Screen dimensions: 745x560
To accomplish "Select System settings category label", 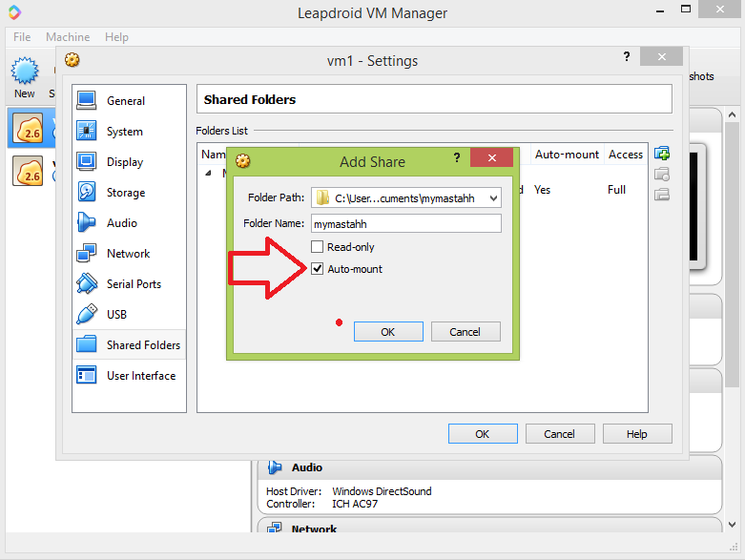I will click(x=124, y=132).
